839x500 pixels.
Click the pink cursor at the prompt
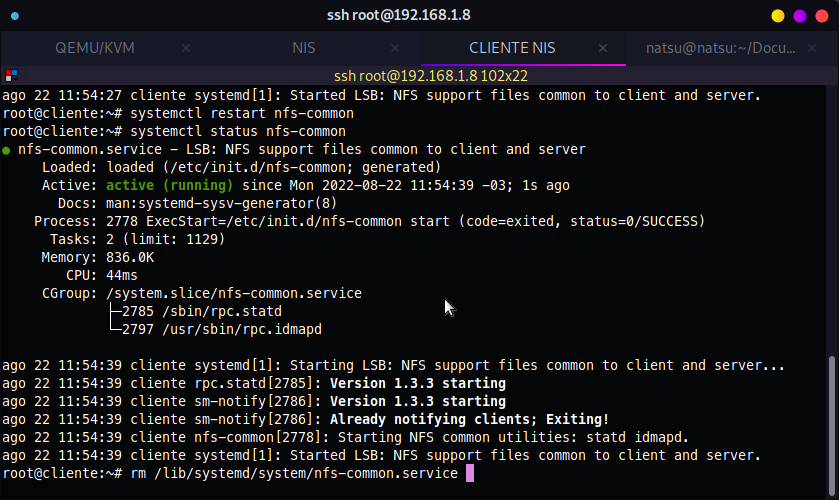470,473
